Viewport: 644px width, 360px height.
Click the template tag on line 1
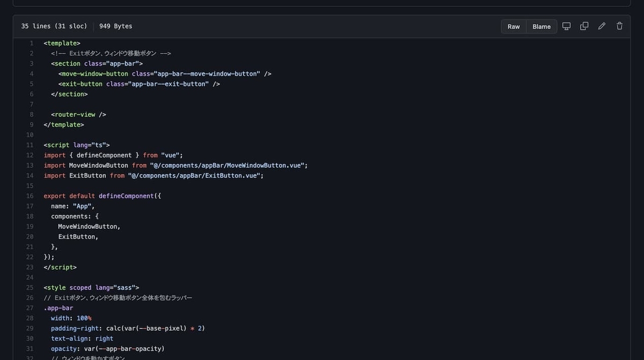tap(61, 43)
